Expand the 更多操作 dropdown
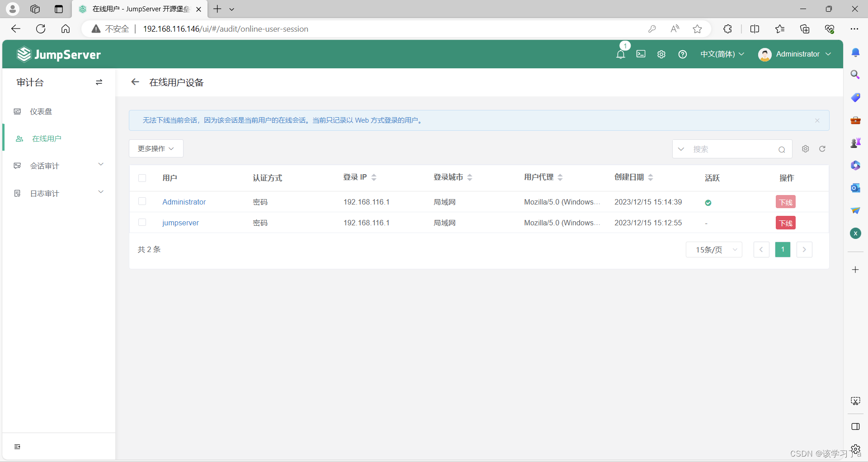868x462 pixels. [x=156, y=148]
